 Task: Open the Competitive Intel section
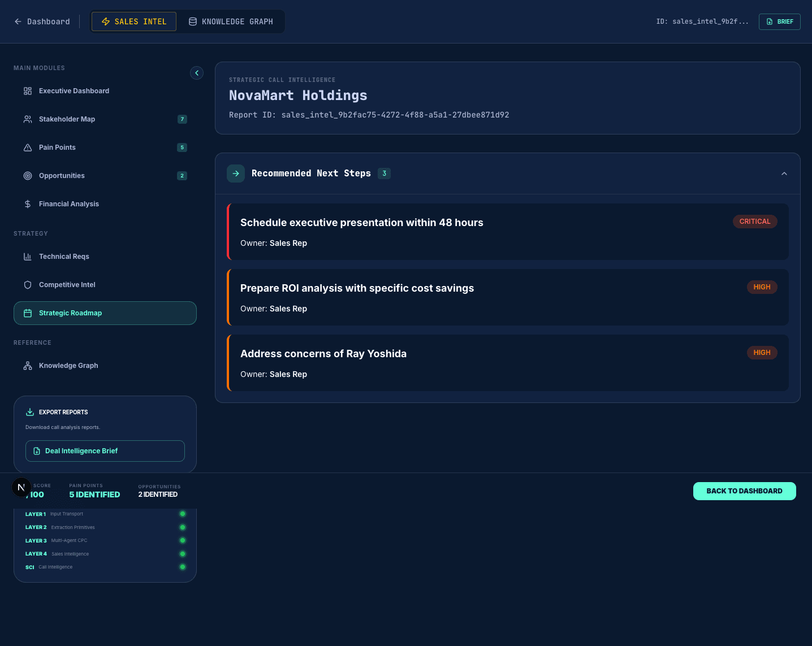(x=105, y=285)
